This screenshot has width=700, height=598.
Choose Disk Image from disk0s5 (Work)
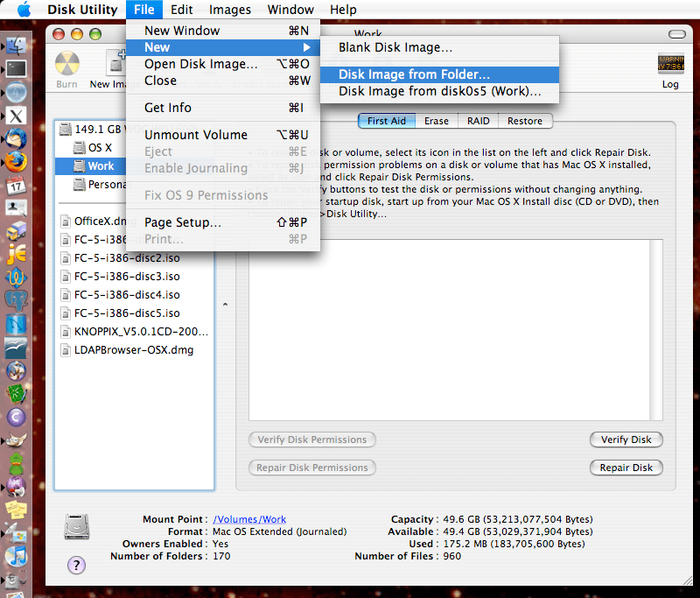[x=440, y=91]
